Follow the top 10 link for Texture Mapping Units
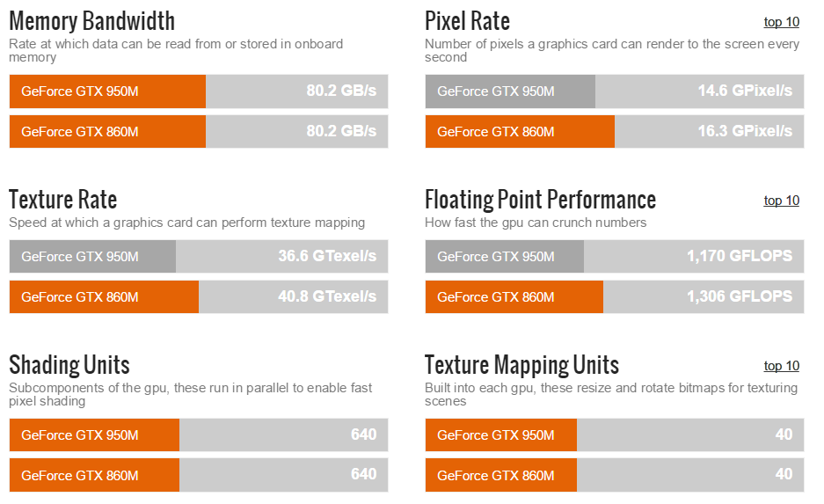Image resolution: width=824 pixels, height=504 pixels. click(x=781, y=366)
